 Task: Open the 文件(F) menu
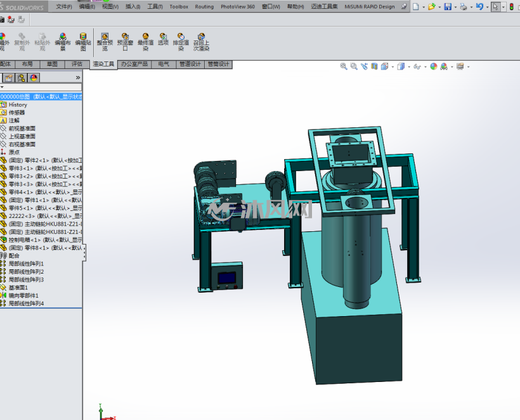[64, 6]
